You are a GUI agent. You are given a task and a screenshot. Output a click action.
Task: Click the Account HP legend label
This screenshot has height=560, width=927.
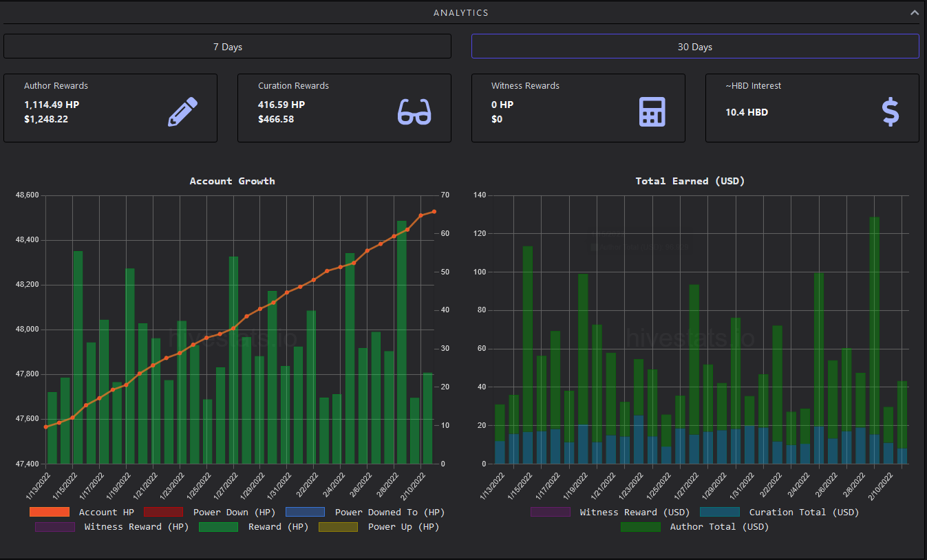tap(107, 512)
